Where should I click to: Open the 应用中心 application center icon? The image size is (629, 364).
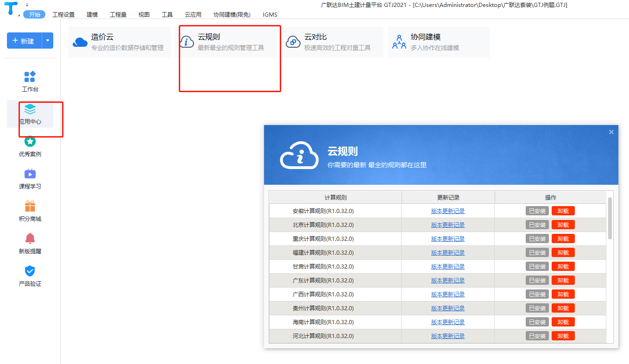[x=30, y=109]
